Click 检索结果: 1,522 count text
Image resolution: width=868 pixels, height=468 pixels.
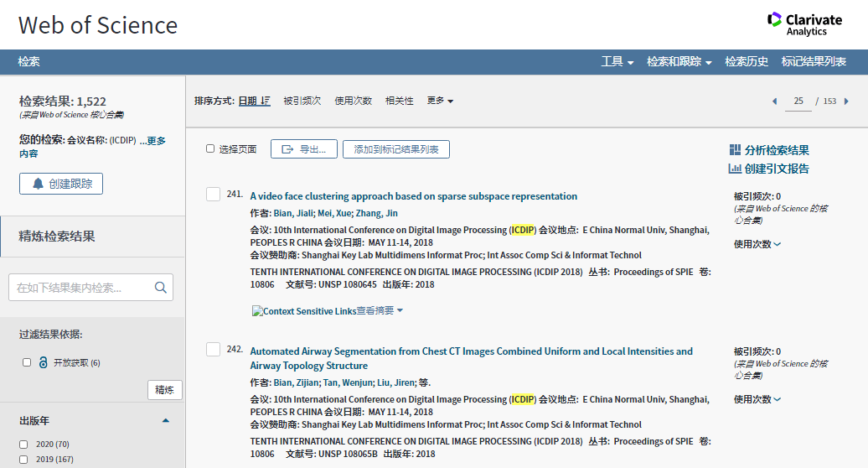(x=63, y=101)
